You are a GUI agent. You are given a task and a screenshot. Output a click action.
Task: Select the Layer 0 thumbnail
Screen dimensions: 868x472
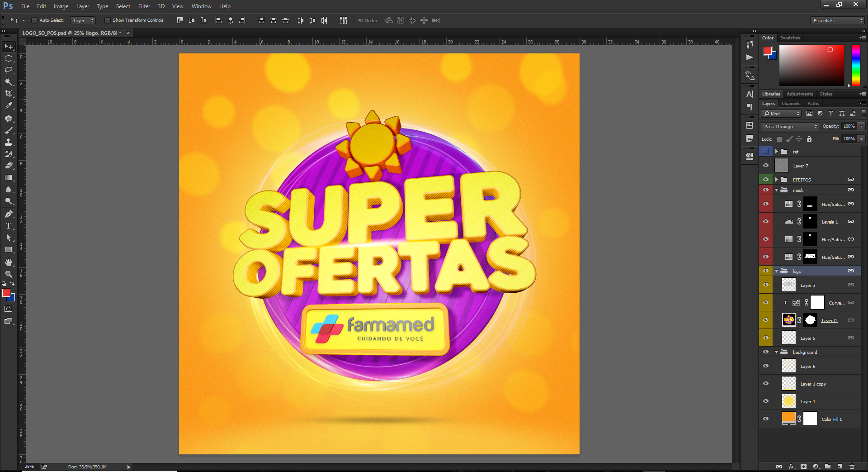point(789,320)
